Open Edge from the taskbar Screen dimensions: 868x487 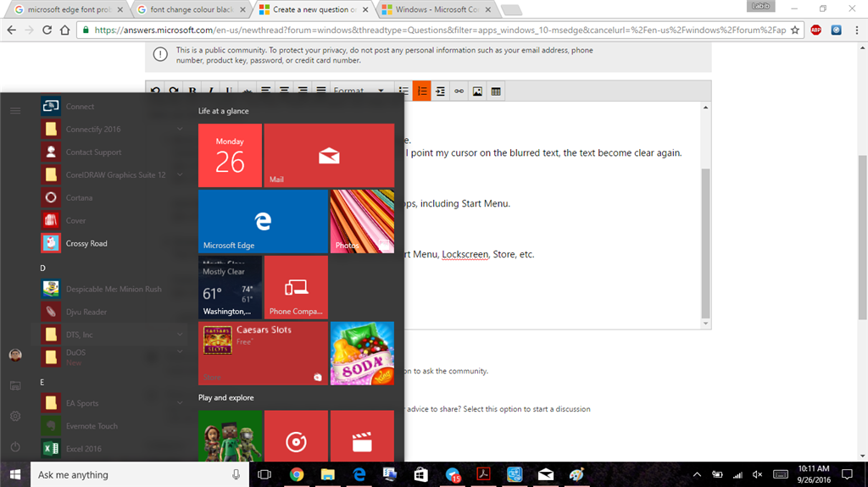(x=359, y=475)
